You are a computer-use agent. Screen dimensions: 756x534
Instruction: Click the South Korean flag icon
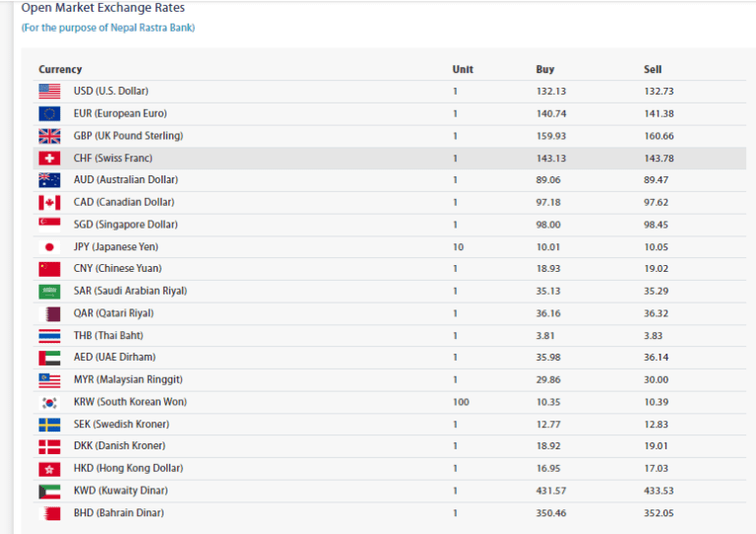(49, 402)
